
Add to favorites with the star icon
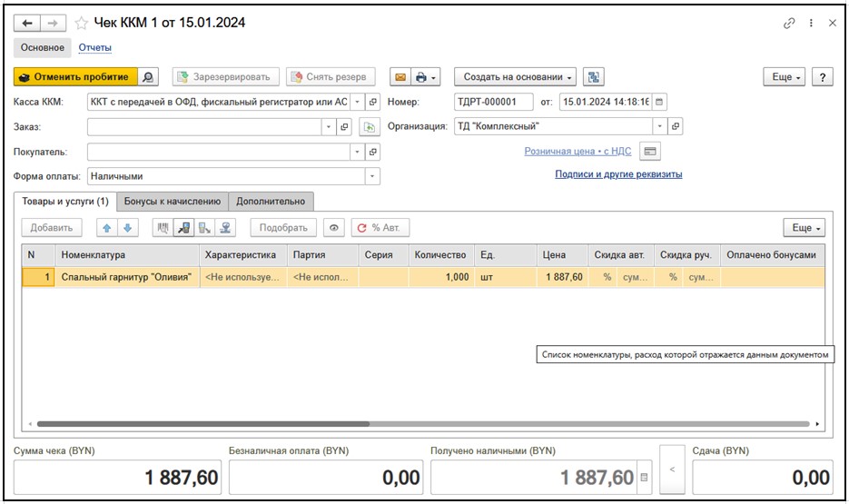click(80, 23)
